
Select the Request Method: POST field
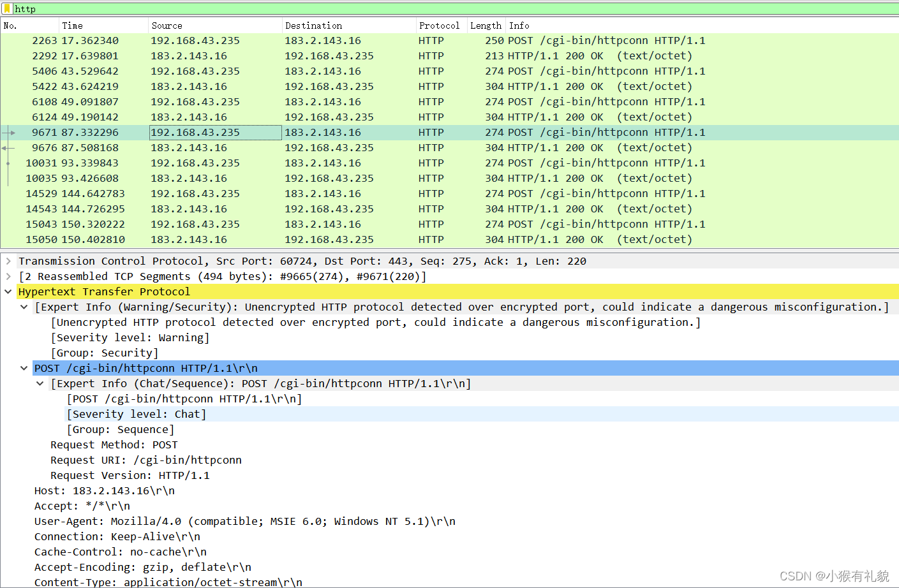point(114,445)
